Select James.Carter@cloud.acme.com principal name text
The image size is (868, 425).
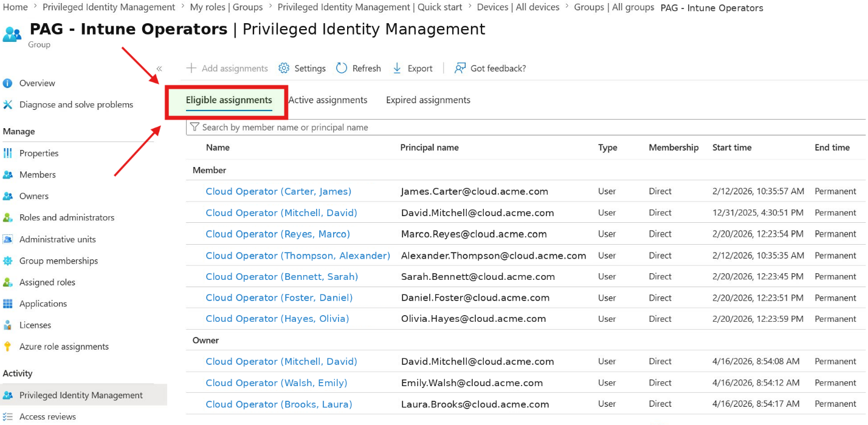pyautogui.click(x=475, y=191)
